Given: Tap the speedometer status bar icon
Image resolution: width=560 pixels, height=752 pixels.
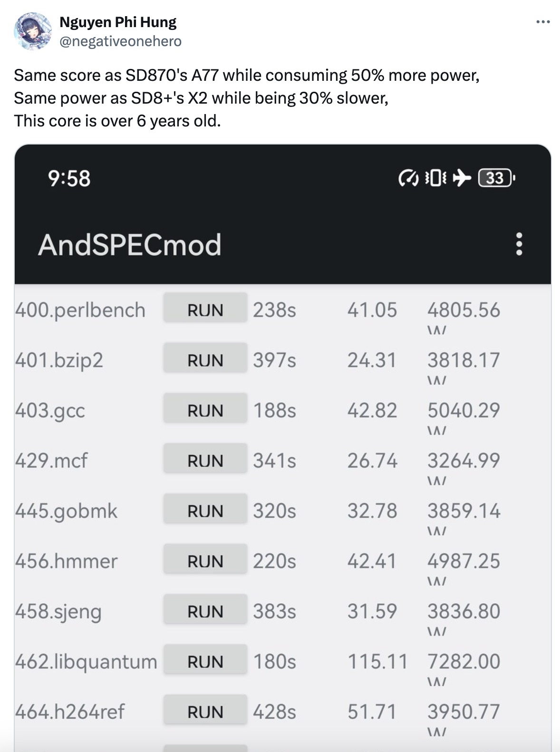Looking at the screenshot, I should pos(408,178).
